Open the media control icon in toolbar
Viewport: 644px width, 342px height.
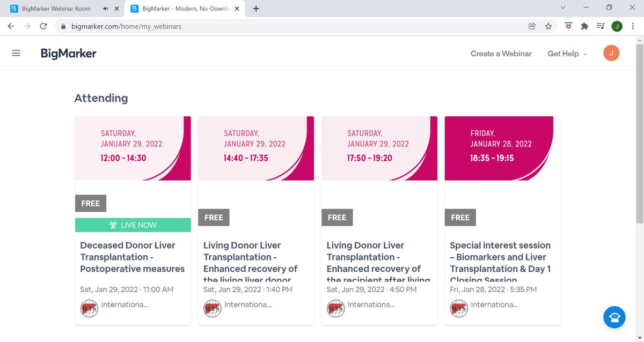coord(601,26)
